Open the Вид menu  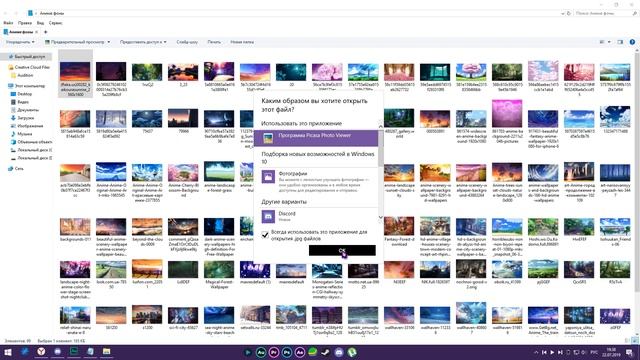click(40, 23)
